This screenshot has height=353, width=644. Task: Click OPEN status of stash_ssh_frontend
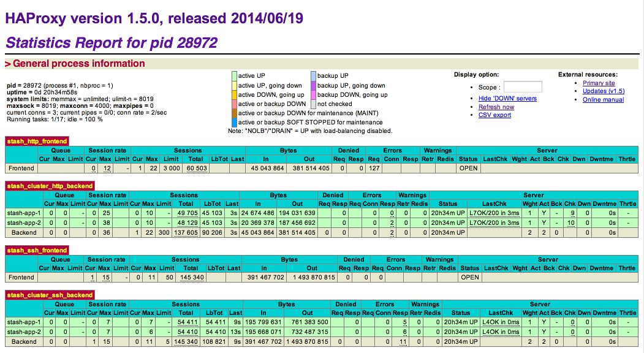click(x=470, y=278)
